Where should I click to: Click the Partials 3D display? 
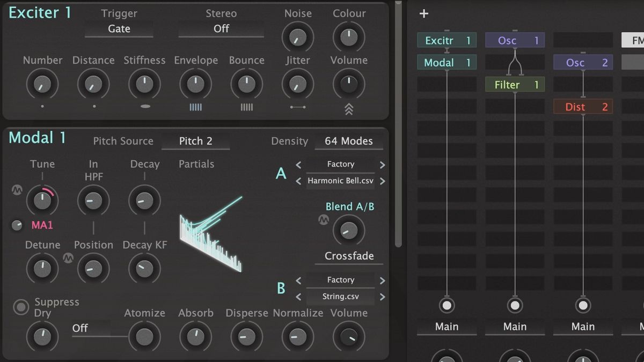(211, 234)
